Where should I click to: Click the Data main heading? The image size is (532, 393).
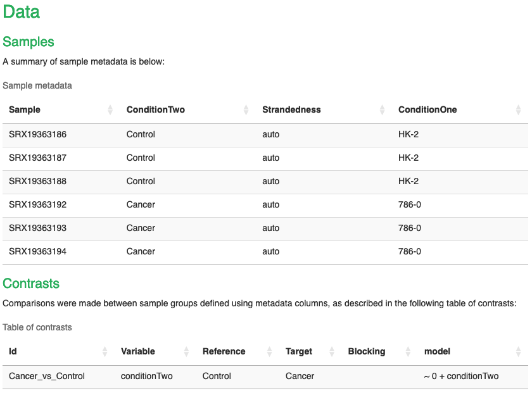click(21, 12)
